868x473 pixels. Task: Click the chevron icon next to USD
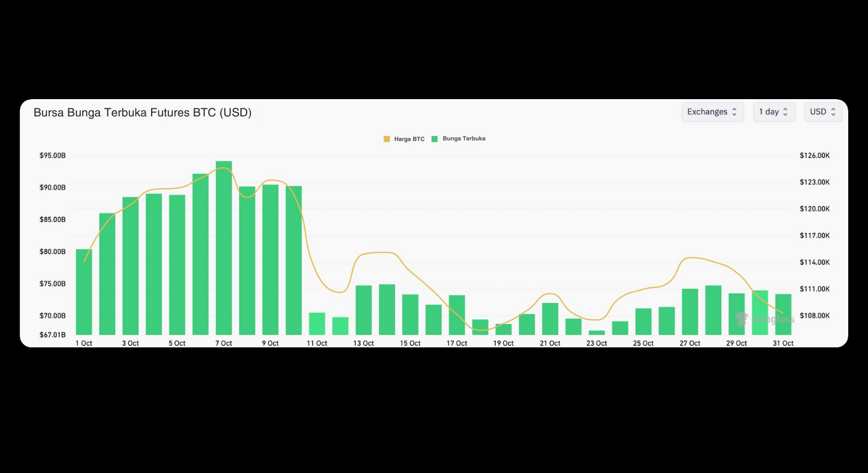[832, 111]
